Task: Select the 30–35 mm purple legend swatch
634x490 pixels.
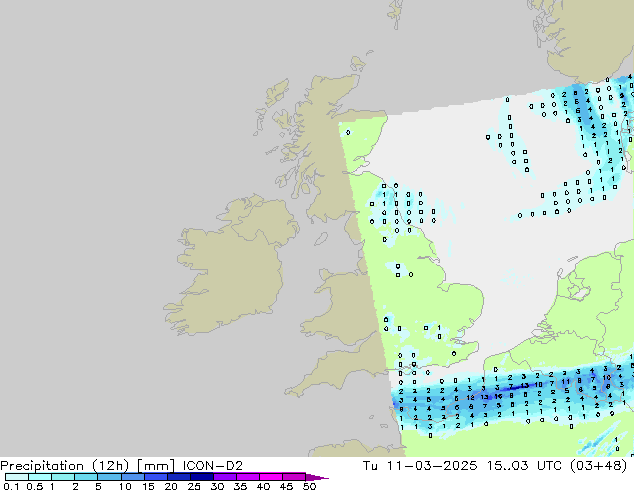Action: pos(225,477)
